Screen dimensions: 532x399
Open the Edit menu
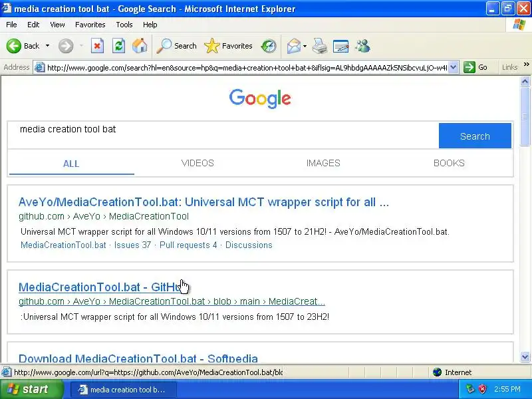[33, 25]
